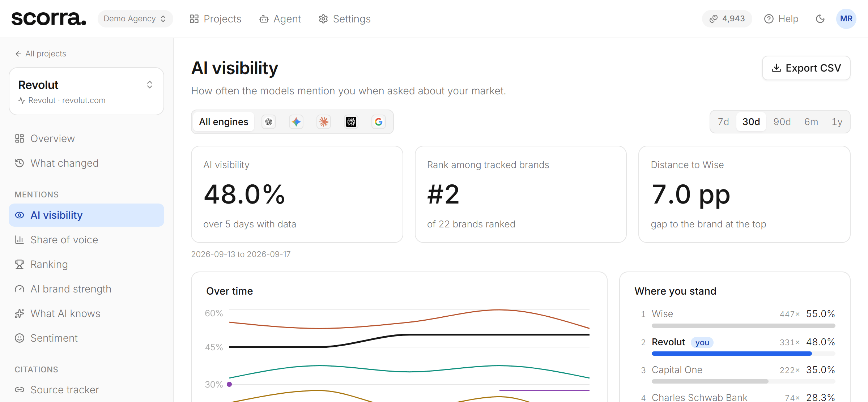Export data with Export CSV button
868x402 pixels.
tap(806, 68)
